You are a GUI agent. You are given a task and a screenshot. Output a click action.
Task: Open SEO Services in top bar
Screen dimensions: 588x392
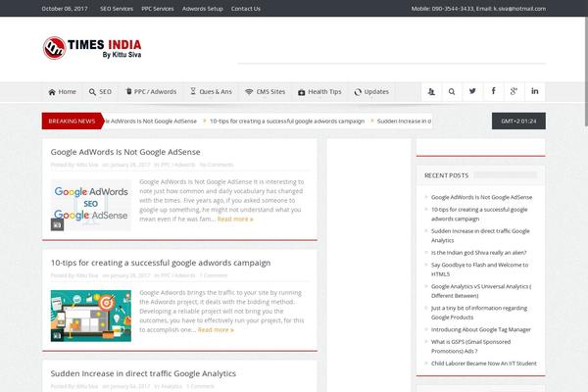click(x=117, y=8)
